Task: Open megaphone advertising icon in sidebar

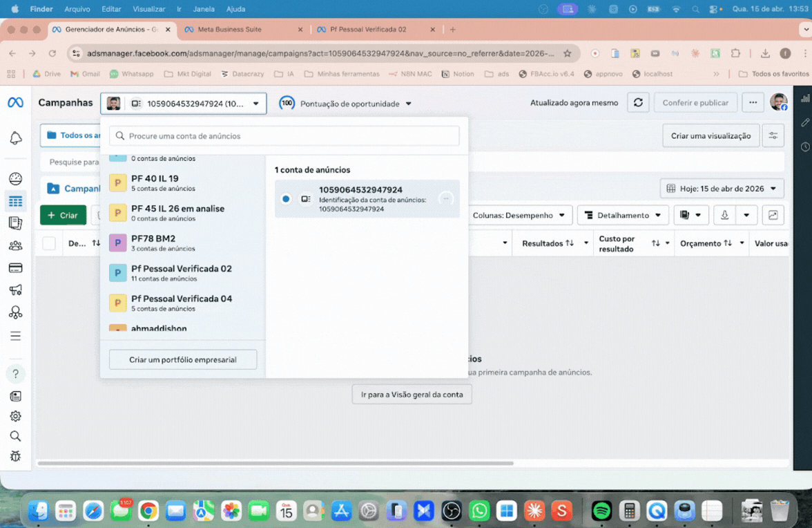Action: 15,290
